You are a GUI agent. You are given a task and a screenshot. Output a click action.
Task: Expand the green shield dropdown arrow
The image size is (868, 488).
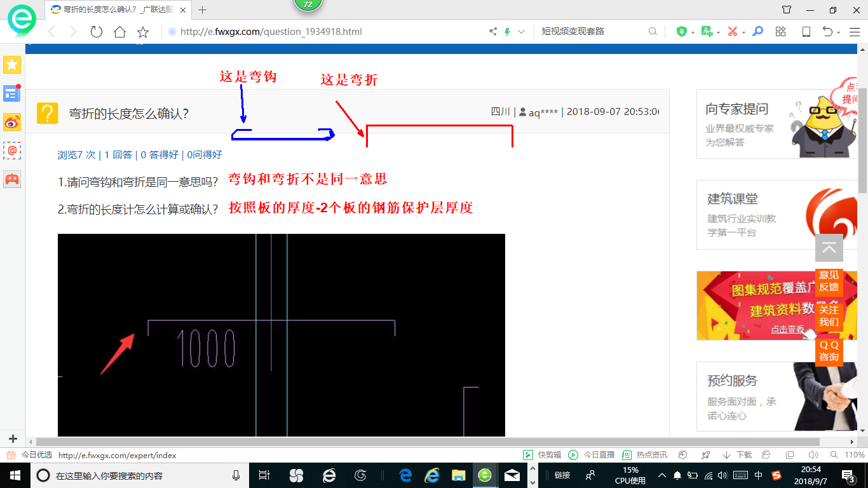coord(692,32)
